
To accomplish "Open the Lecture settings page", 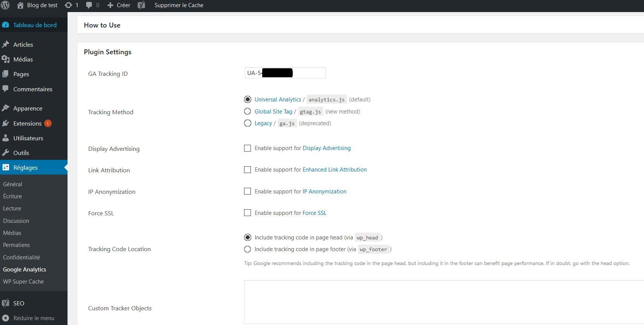I will tap(12, 208).
